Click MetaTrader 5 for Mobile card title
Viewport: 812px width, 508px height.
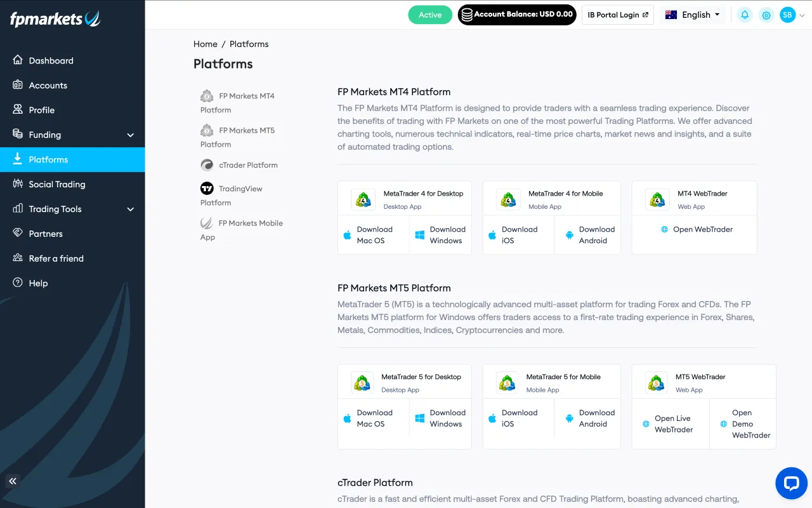point(563,377)
